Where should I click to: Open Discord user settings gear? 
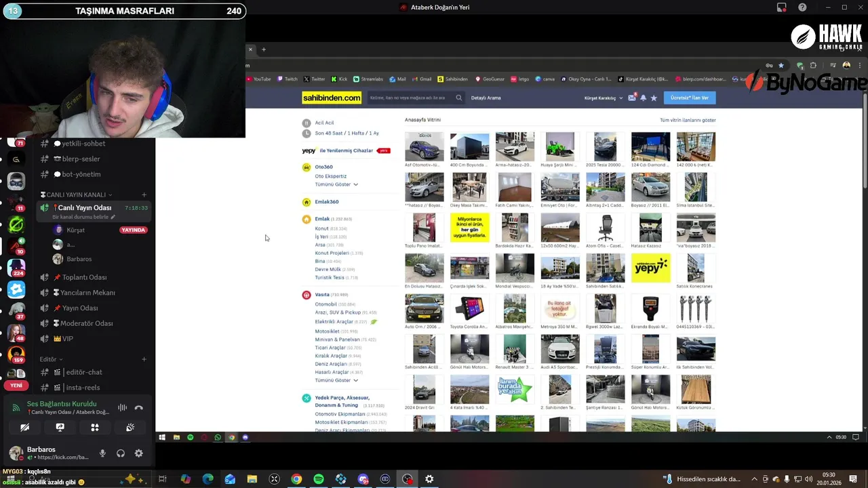click(139, 453)
